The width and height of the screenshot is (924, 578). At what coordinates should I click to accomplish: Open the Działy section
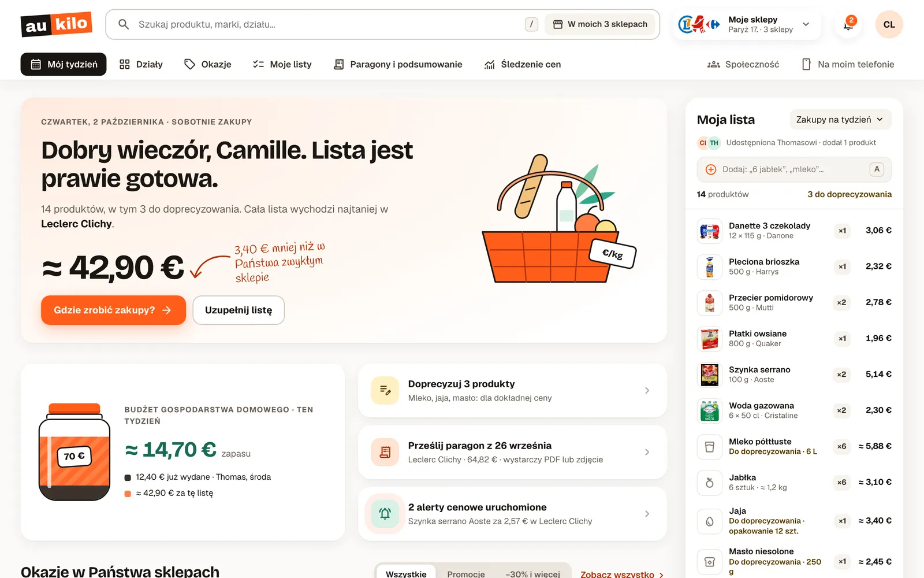coord(141,64)
